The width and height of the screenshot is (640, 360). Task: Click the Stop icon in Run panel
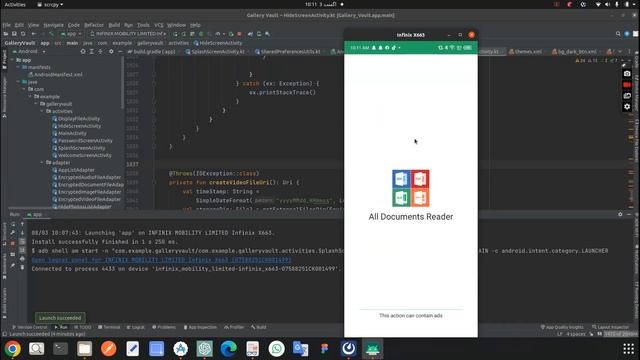point(13,243)
